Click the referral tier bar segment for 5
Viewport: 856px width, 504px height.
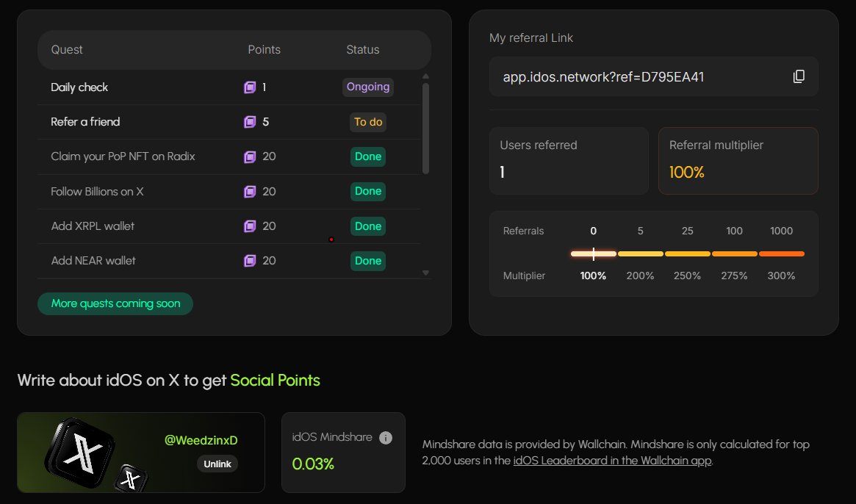[641, 254]
